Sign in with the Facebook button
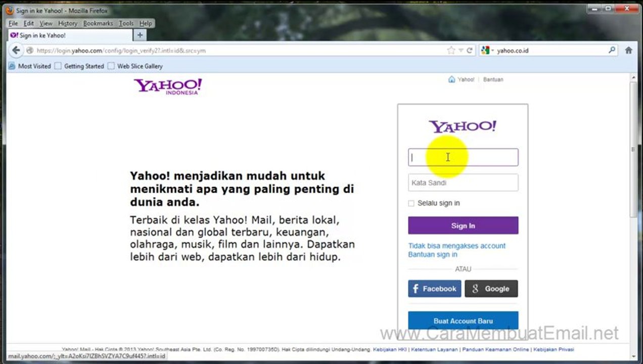 pyautogui.click(x=435, y=289)
